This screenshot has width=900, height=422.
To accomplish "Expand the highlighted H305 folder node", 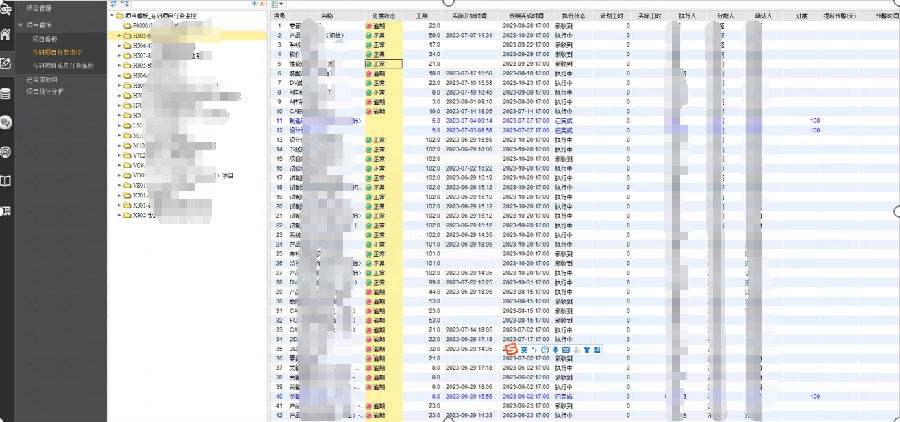I will click(x=119, y=36).
